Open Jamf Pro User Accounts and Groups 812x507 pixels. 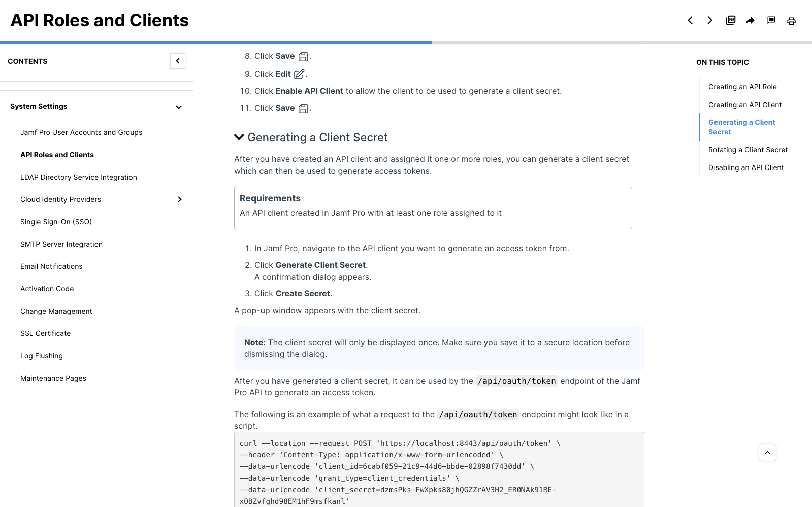(x=81, y=132)
